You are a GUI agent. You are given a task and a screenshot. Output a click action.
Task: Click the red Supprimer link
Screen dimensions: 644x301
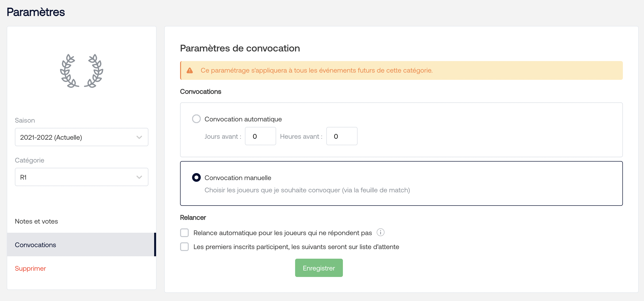[x=30, y=268]
